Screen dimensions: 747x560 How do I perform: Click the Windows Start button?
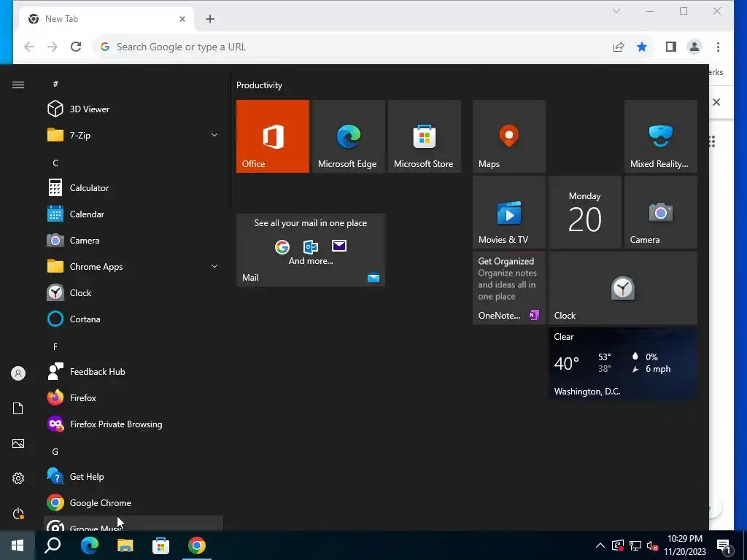pos(18,545)
